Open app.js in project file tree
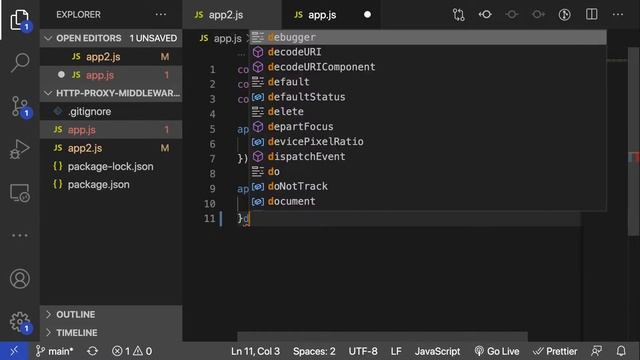The height and width of the screenshot is (360, 640). coord(111,130)
